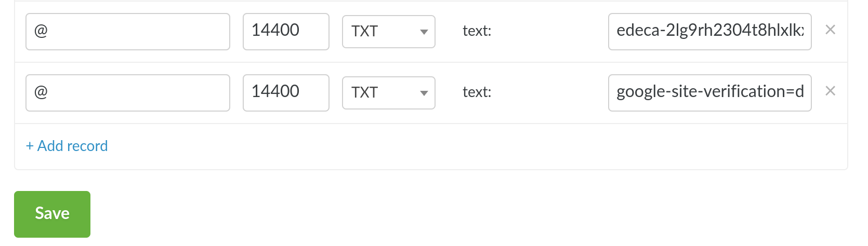Save the DNS record changes
The image size is (868, 246).
52,214
